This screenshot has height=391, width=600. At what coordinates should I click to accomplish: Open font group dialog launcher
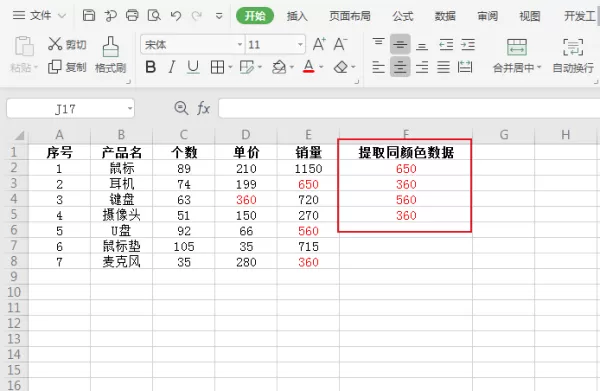pyautogui.click(x=357, y=81)
